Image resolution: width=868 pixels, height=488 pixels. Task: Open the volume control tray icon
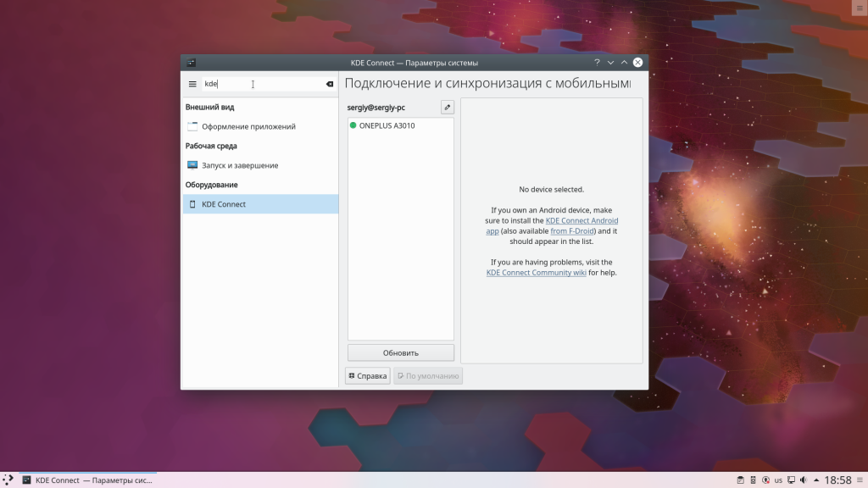[804, 480]
